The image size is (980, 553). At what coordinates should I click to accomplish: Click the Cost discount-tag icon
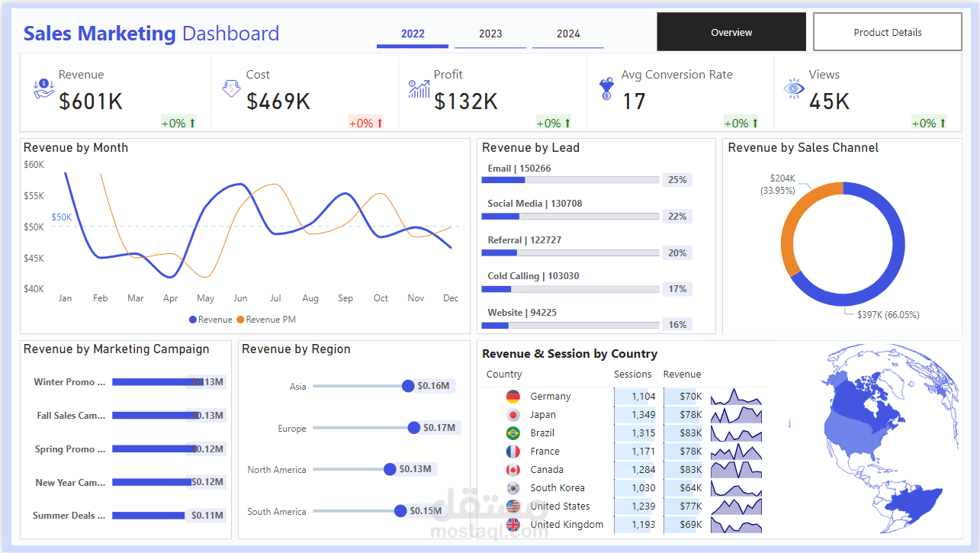231,88
